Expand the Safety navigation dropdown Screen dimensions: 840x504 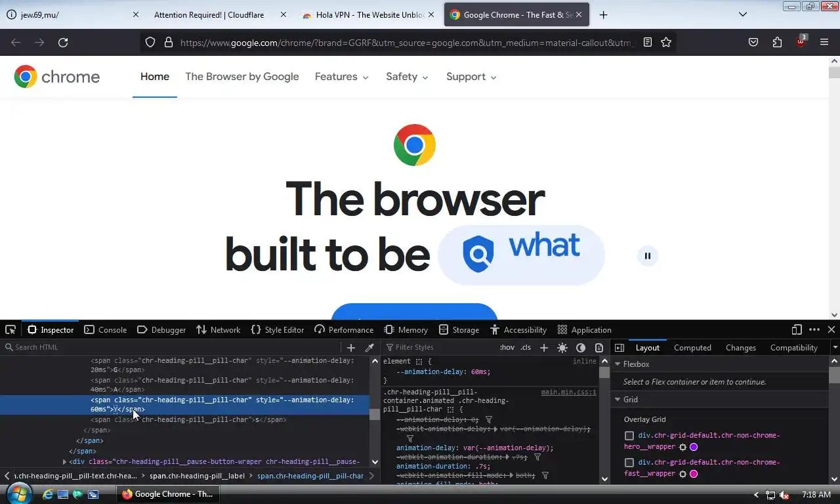407,77
